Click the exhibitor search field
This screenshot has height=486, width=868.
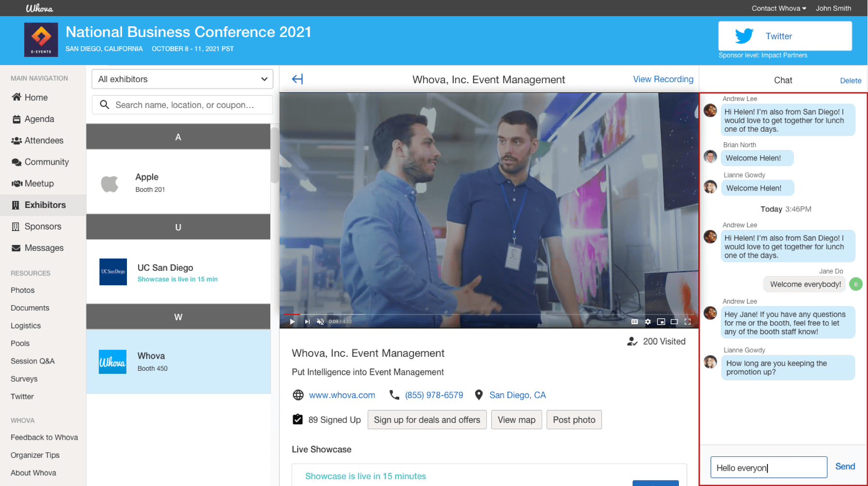click(x=182, y=105)
